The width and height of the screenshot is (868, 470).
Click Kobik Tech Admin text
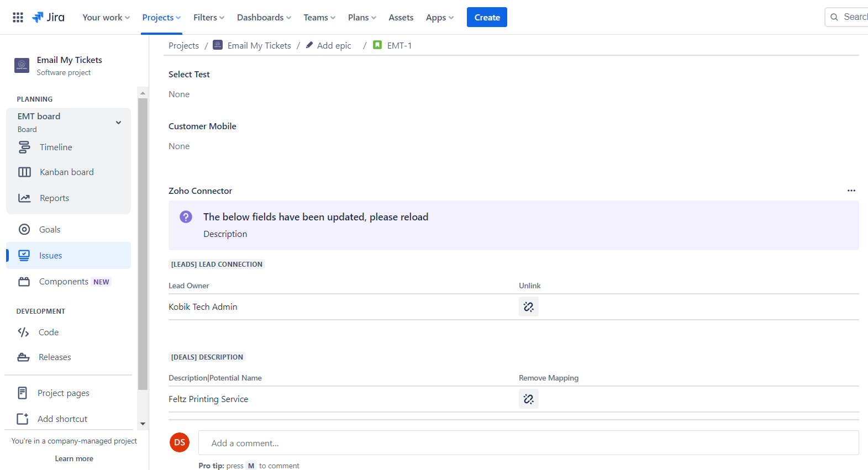[203, 307]
